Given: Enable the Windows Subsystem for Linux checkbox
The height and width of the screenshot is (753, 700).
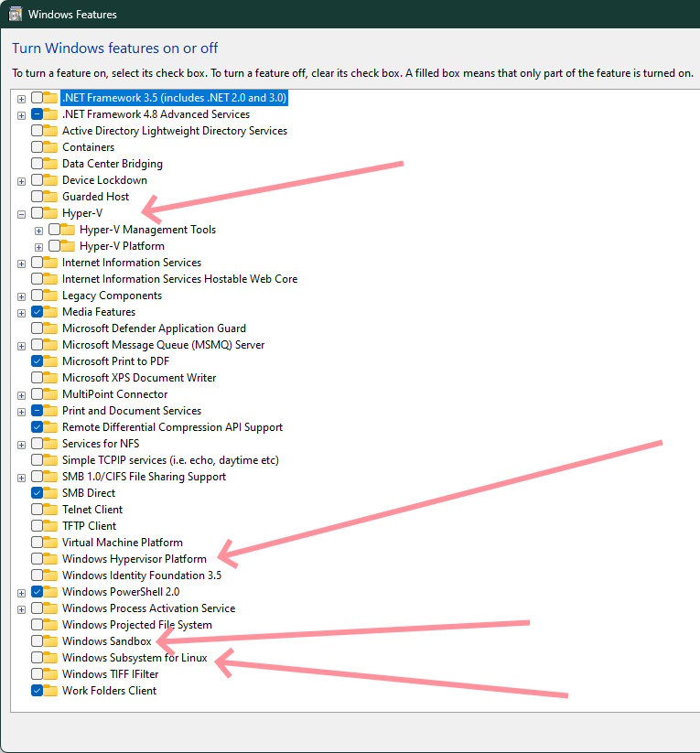Looking at the screenshot, I should (37, 658).
